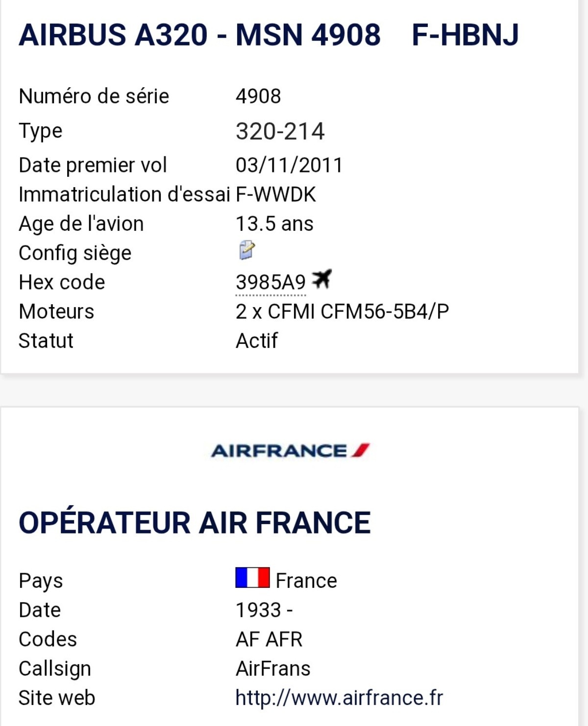The height and width of the screenshot is (726, 588).
Task: Open the http://www.airfrance.fr website link
Action: coord(339,698)
